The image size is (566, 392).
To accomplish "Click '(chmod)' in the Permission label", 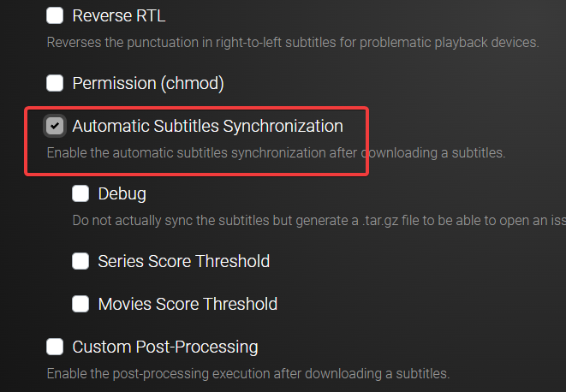I will coord(193,83).
